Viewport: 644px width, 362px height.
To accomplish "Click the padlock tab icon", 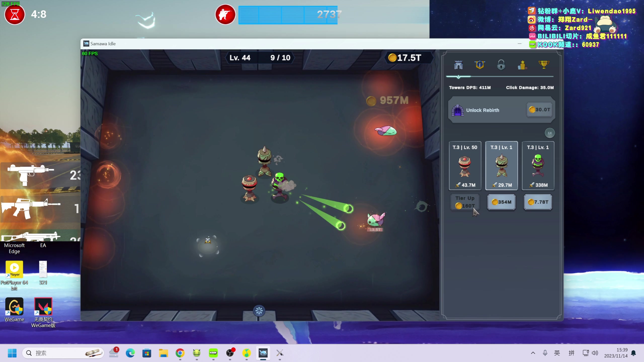I will 501,65.
